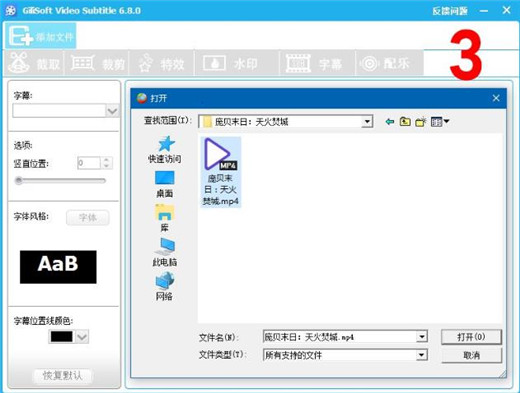The image size is (520, 393).
Task: Expand the 文件名 dropdown arrow
Action: pyautogui.click(x=422, y=337)
